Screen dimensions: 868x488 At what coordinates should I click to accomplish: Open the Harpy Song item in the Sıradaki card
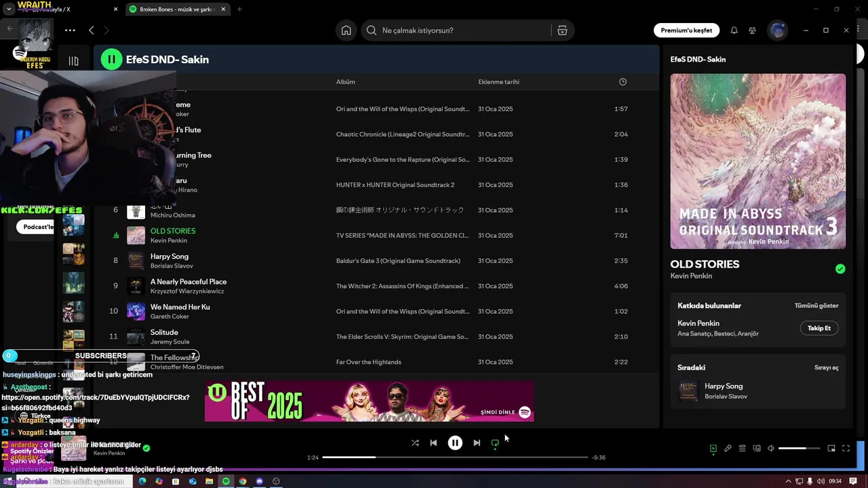tap(758, 391)
